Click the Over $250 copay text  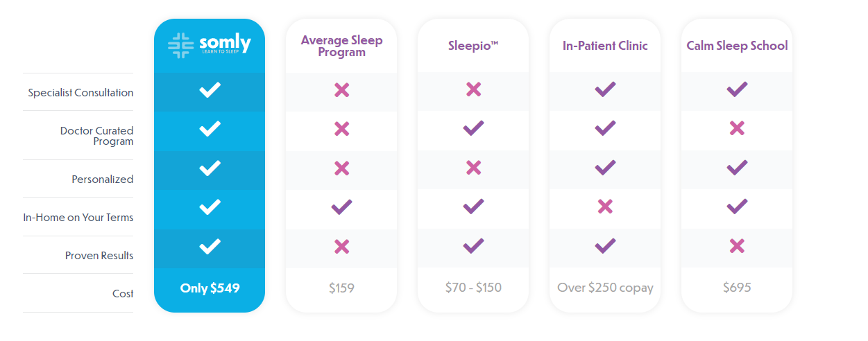pyautogui.click(x=605, y=288)
